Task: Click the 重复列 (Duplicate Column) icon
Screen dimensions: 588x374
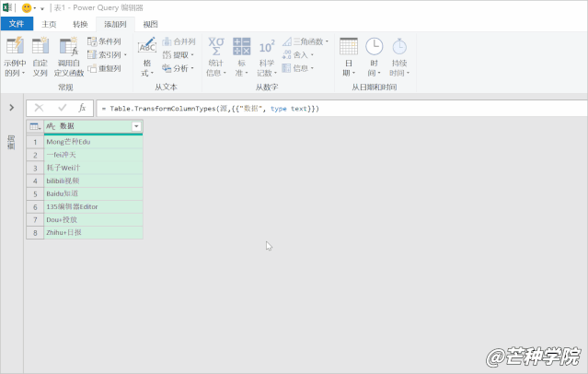Action: pyautogui.click(x=104, y=68)
